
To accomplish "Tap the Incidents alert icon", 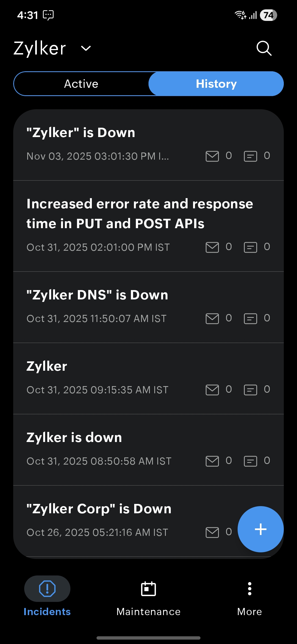I will pyautogui.click(x=47, y=589).
